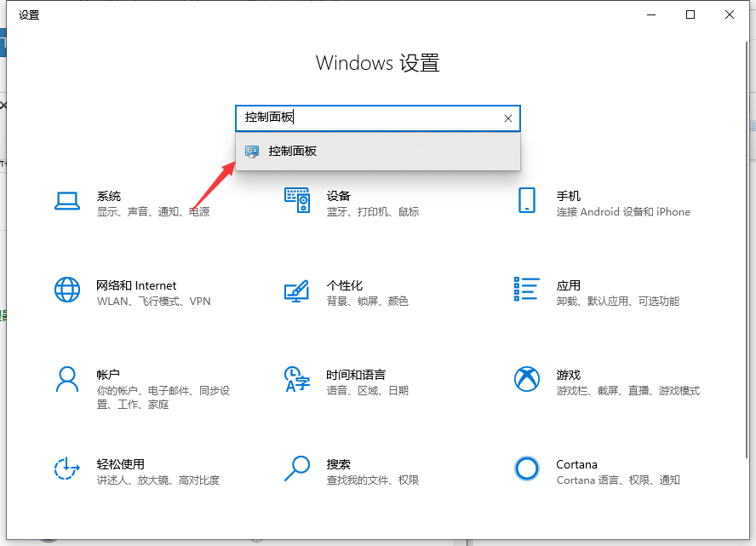Open Time and Language icon
This screenshot has width=756, height=546.
tap(296, 379)
